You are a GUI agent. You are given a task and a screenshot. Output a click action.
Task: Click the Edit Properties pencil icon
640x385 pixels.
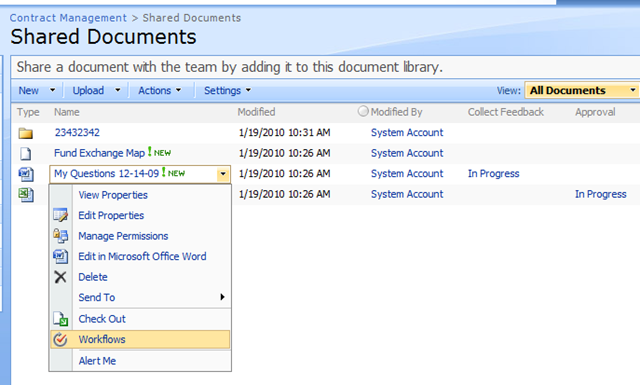coord(60,215)
